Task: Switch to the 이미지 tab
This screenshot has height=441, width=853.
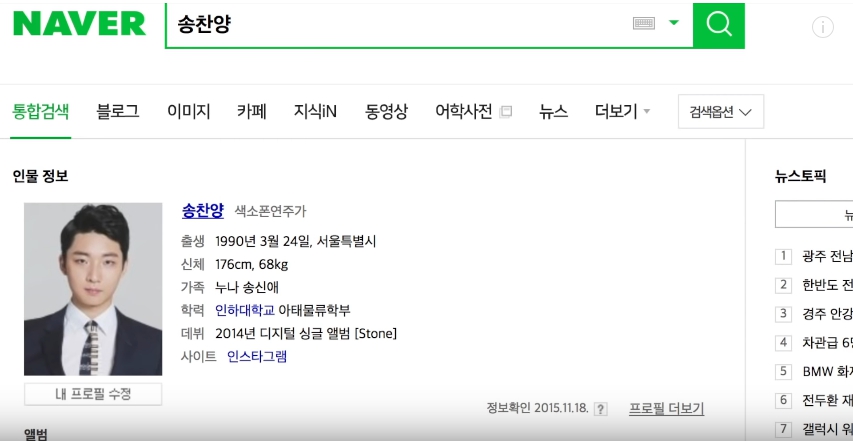Action: 188,112
